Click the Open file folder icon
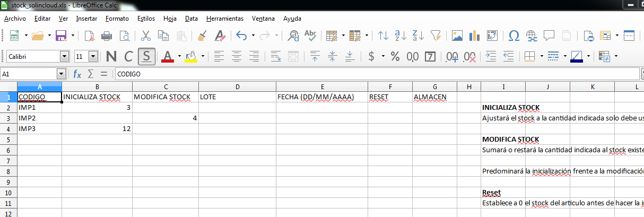This screenshot has width=644, height=217. coord(38,36)
